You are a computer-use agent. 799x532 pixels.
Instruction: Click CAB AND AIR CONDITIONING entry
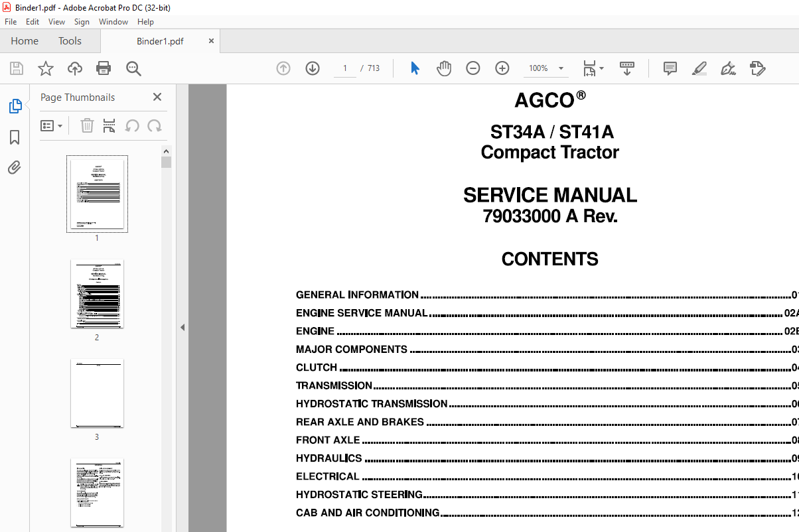pos(368,513)
